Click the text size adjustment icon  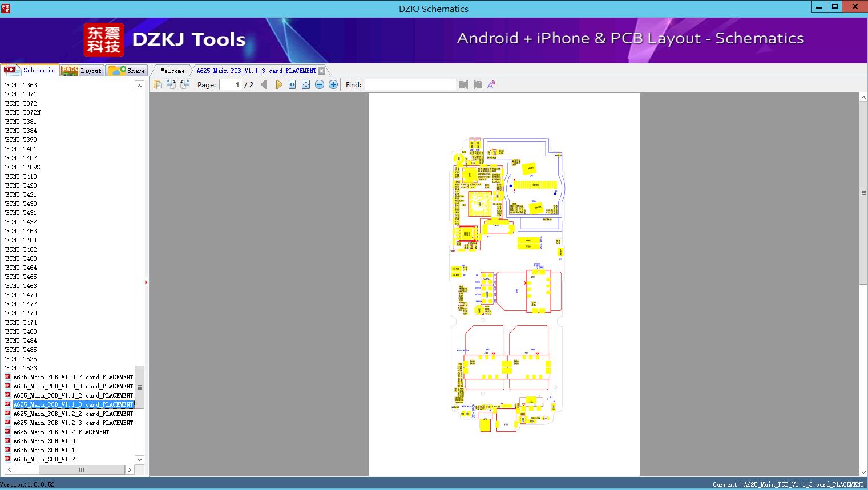pyautogui.click(x=491, y=84)
